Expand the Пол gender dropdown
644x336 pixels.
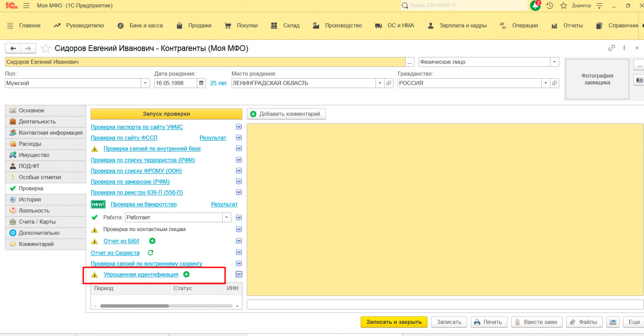point(145,83)
